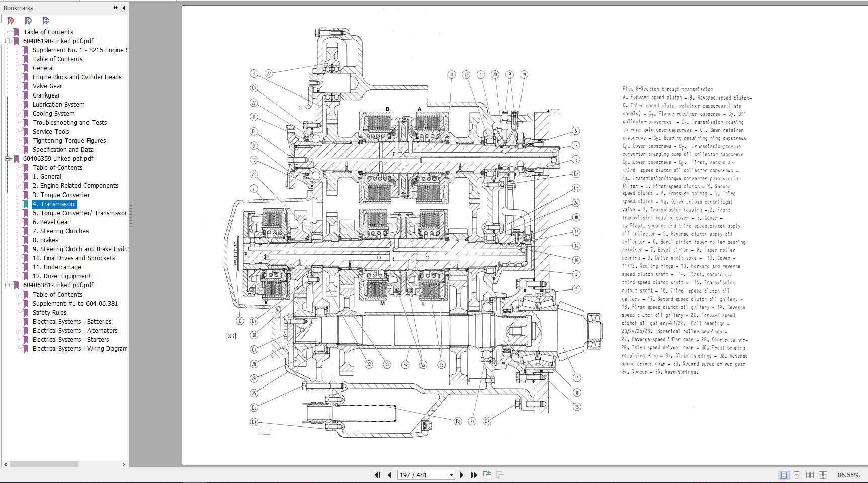This screenshot has width=868, height=483.
Task: Open the Valve Gear bookmark
Action: click(x=47, y=86)
